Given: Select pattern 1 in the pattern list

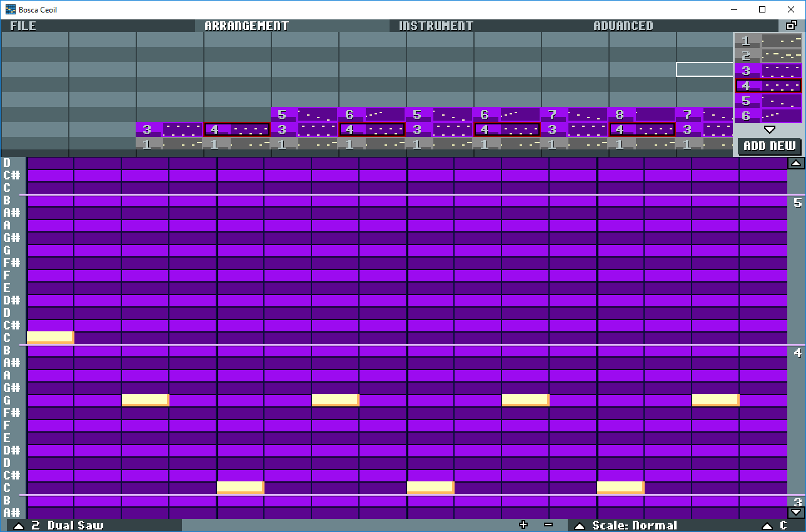Looking at the screenshot, I should coord(768,41).
